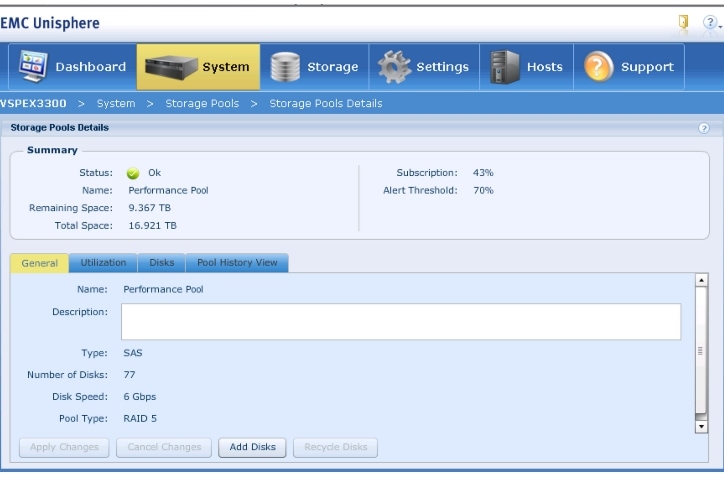The image size is (724, 490).
Task: Open the Hosts navigation label
Action: pos(545,67)
